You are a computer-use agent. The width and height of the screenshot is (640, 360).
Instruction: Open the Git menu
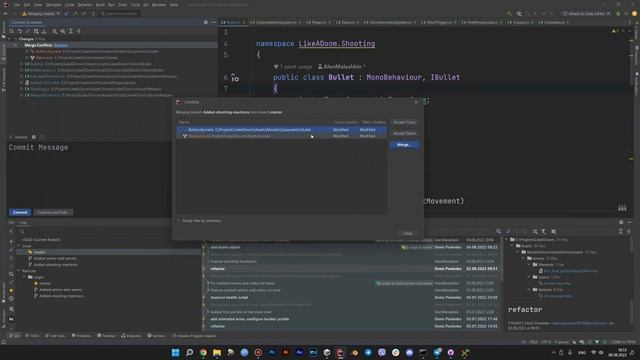click(x=146, y=5)
